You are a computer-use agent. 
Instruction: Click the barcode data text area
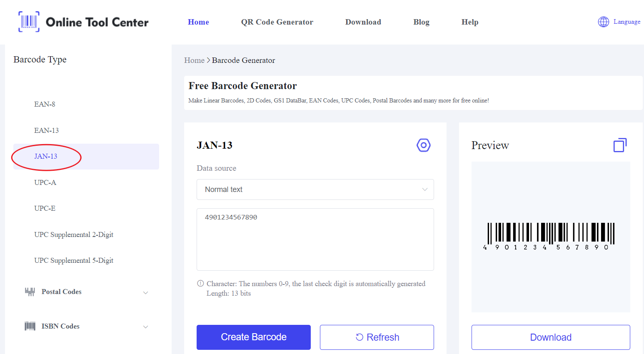[x=315, y=239]
